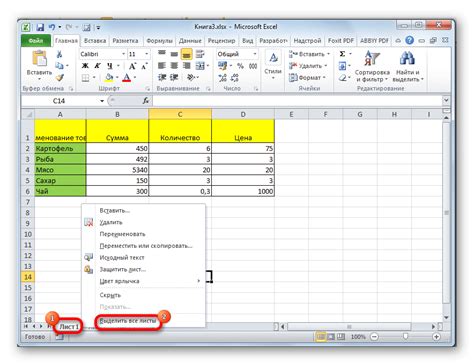Image resolution: width=474 pixels, height=364 pixels.
Task: Click the Format Painter brush icon
Action: 59,78
